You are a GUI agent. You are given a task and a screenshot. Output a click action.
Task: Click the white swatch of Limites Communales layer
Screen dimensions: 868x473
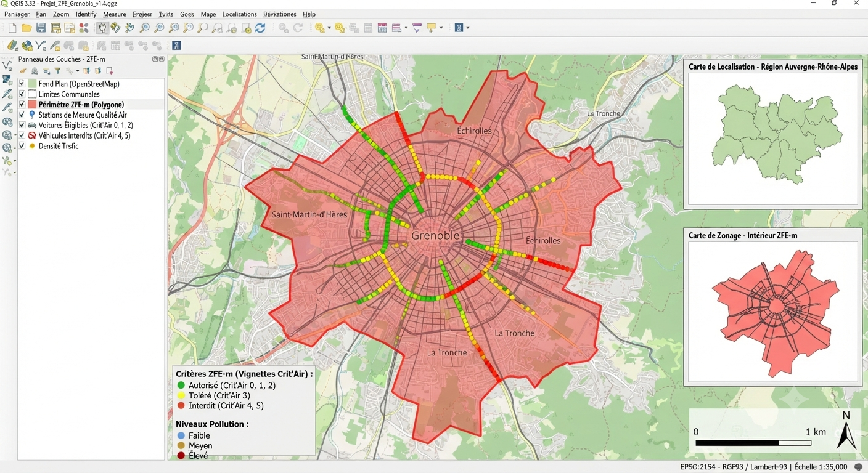32,94
